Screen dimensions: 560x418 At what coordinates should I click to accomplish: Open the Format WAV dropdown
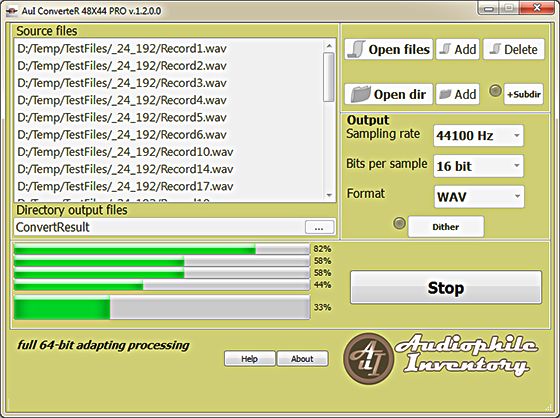click(x=479, y=196)
